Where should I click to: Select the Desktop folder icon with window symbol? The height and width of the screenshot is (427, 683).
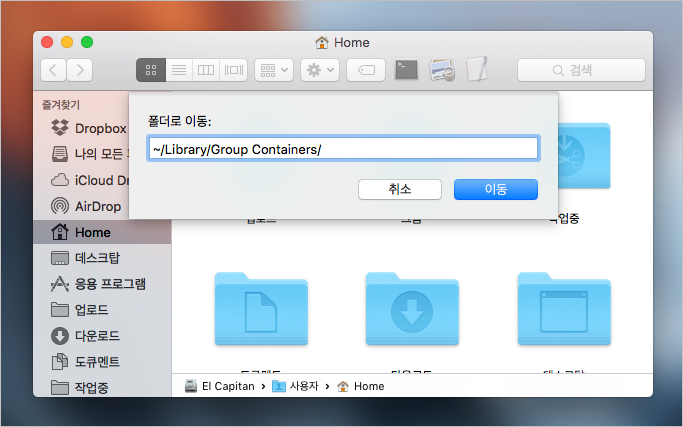pos(564,309)
